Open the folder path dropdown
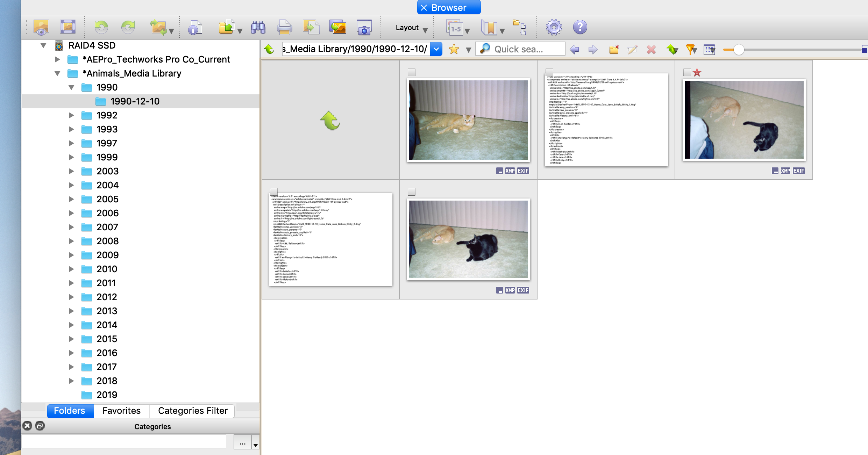The width and height of the screenshot is (868, 455). coord(436,49)
